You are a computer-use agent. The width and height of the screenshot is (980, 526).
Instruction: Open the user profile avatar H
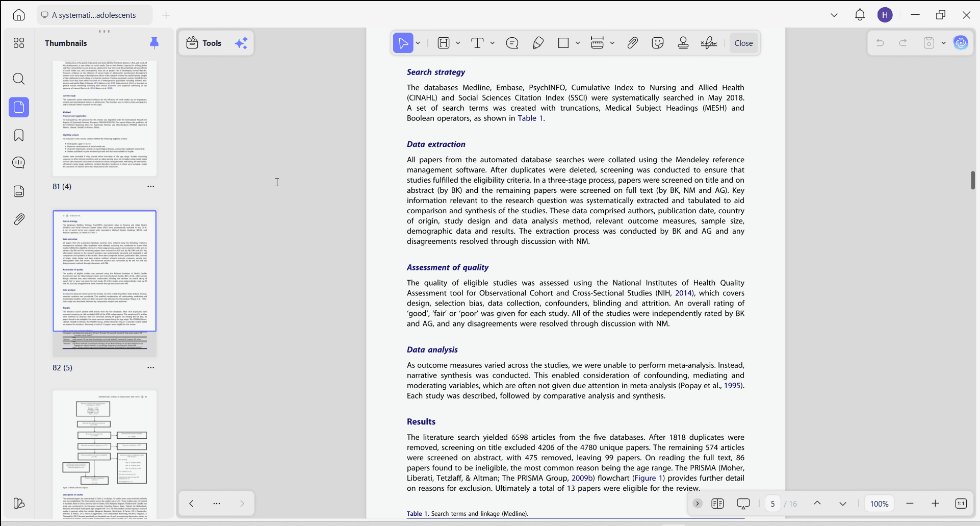885,15
